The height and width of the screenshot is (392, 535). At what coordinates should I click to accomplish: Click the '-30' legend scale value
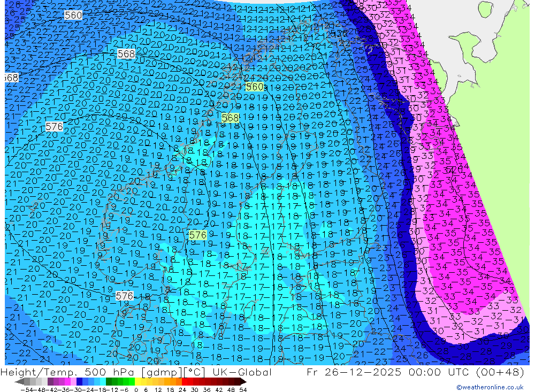click(76, 390)
